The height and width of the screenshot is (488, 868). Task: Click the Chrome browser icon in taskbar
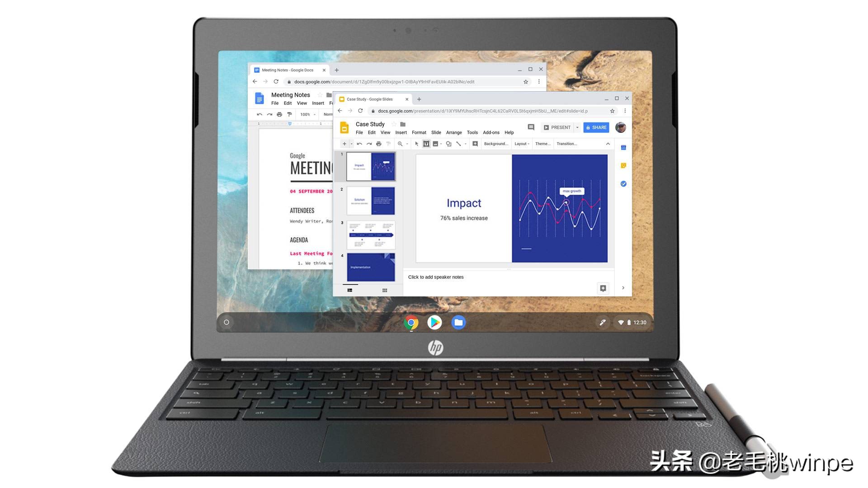[411, 322]
